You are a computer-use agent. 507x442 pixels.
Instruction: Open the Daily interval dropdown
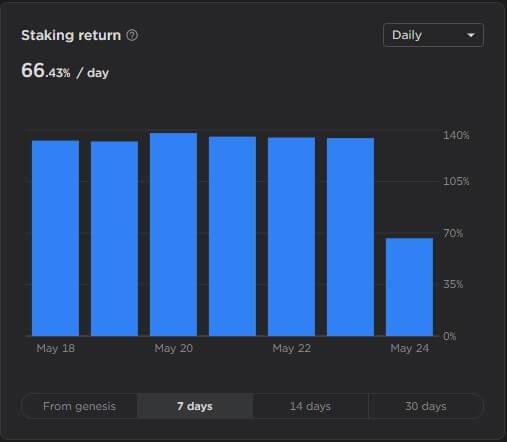[x=433, y=35]
